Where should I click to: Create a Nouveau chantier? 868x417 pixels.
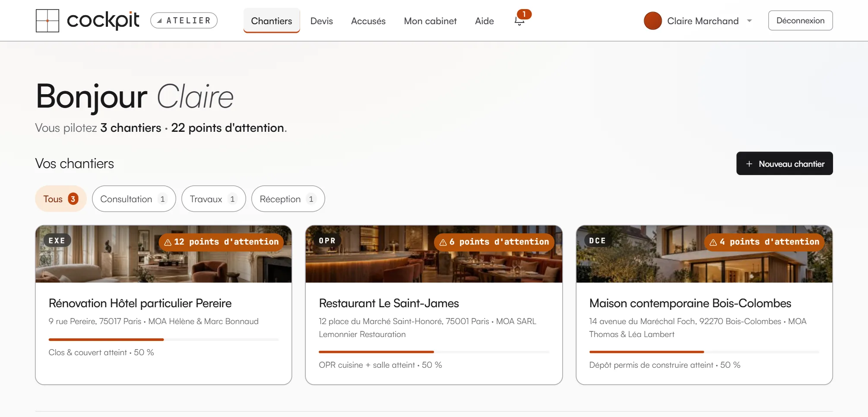(x=785, y=163)
